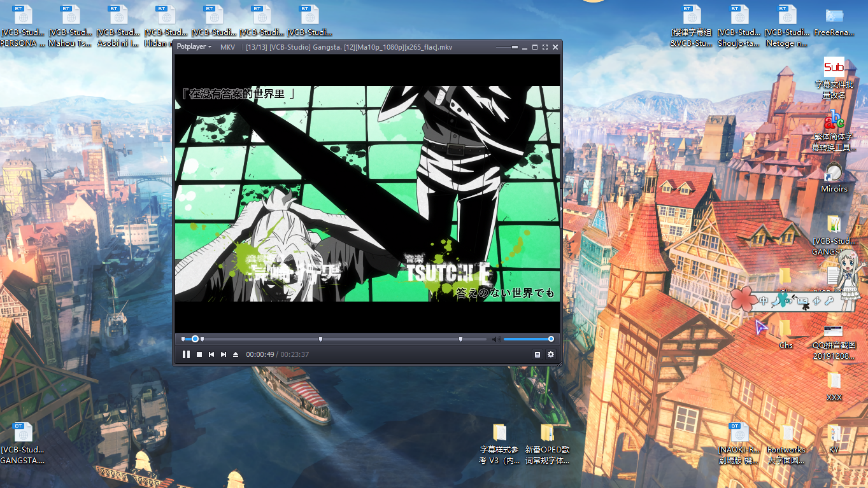Screen dimensions: 868x488
Task: Mute audio with the speaker icon
Action: [x=496, y=340]
